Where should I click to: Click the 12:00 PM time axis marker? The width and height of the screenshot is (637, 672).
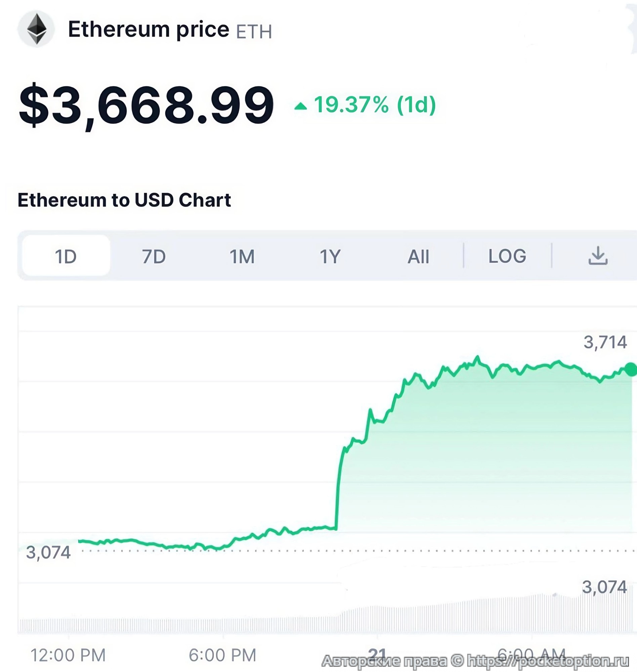pos(68,655)
